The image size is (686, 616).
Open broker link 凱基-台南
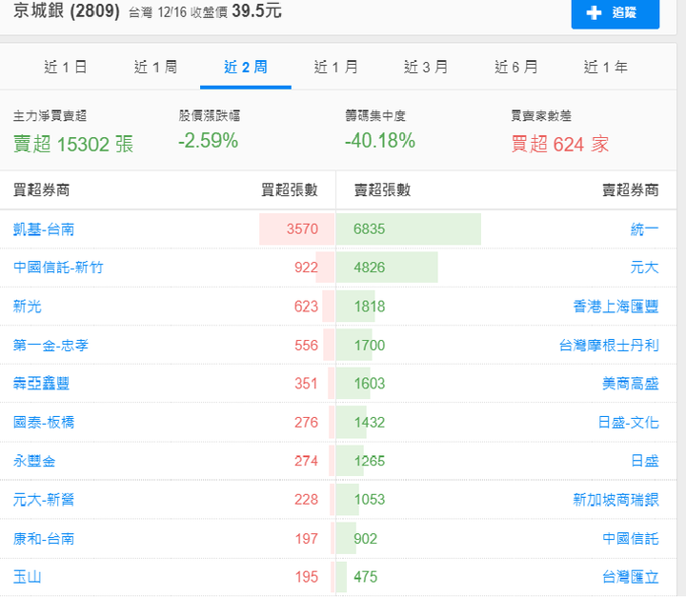[43, 229]
